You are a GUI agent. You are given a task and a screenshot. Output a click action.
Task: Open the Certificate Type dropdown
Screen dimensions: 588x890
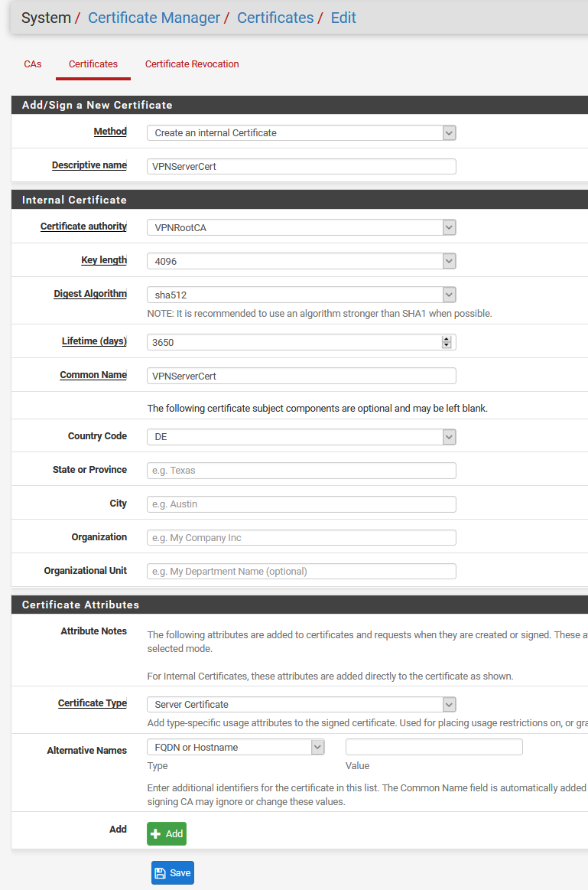point(301,704)
